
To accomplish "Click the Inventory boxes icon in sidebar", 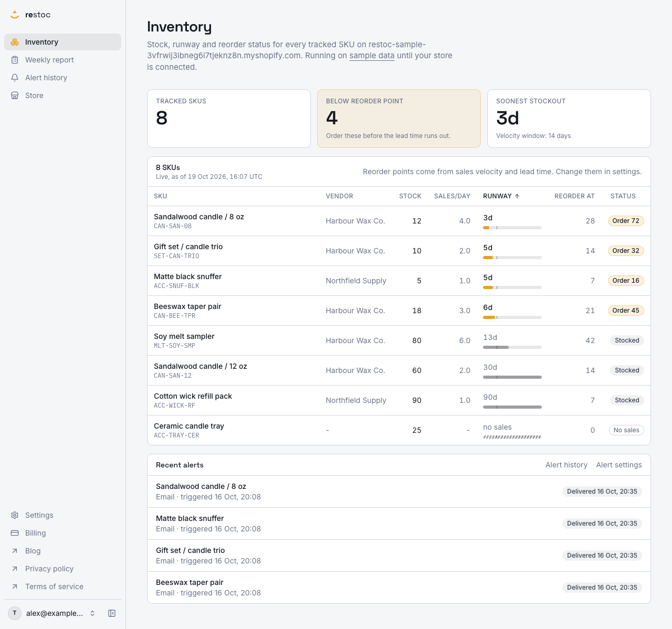I will 15,42.
